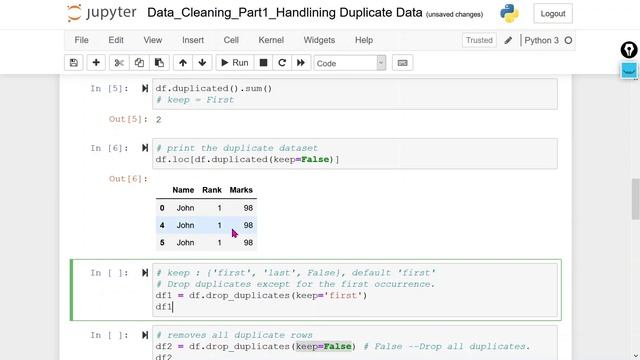Paste cells below icon
This screenshot has height=360, width=640.
159,63
